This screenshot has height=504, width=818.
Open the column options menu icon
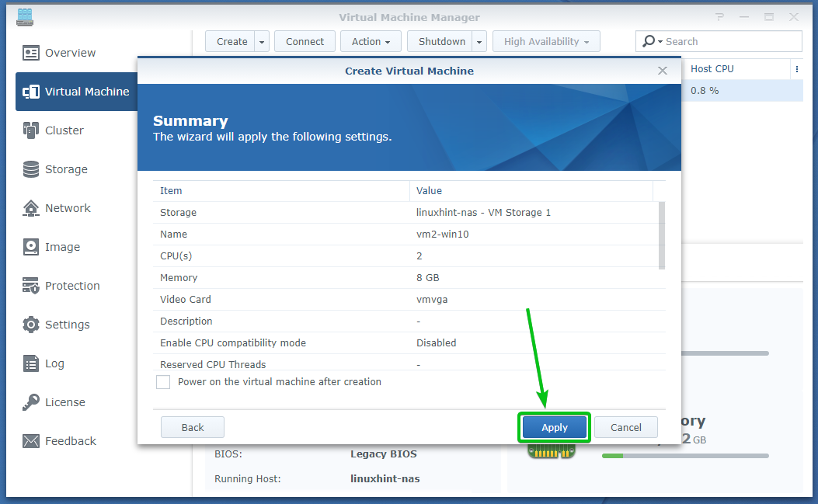[x=796, y=69]
